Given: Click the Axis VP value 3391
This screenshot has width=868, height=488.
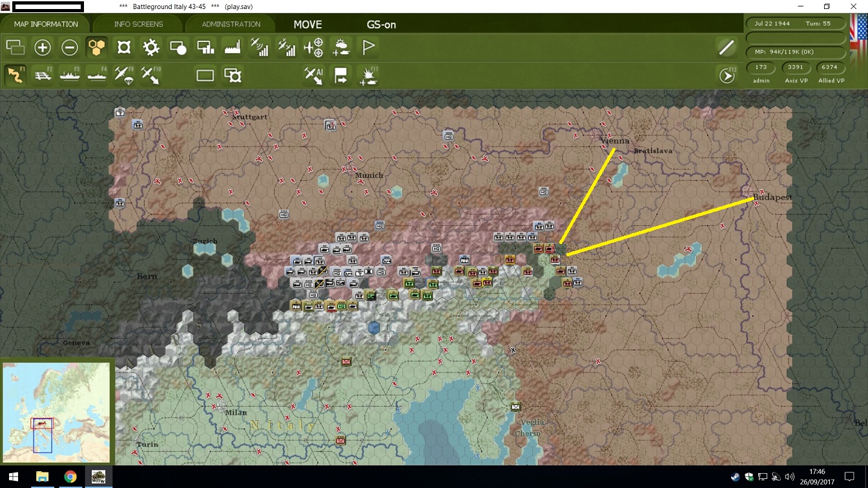Looking at the screenshot, I should pos(796,67).
